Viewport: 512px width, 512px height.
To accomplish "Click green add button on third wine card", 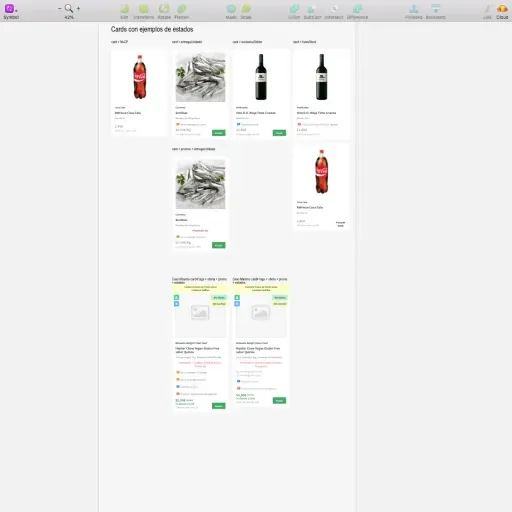I will (x=279, y=133).
